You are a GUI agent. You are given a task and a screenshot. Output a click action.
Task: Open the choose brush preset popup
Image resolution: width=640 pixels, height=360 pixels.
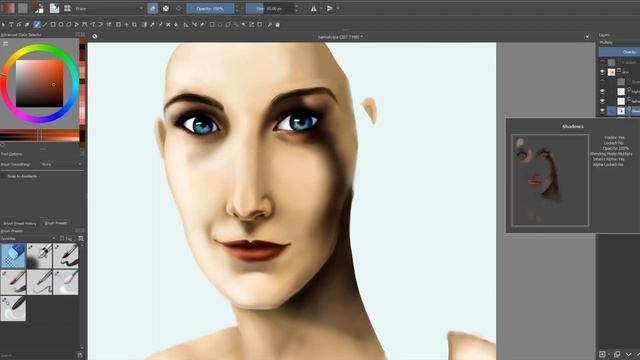tap(67, 8)
